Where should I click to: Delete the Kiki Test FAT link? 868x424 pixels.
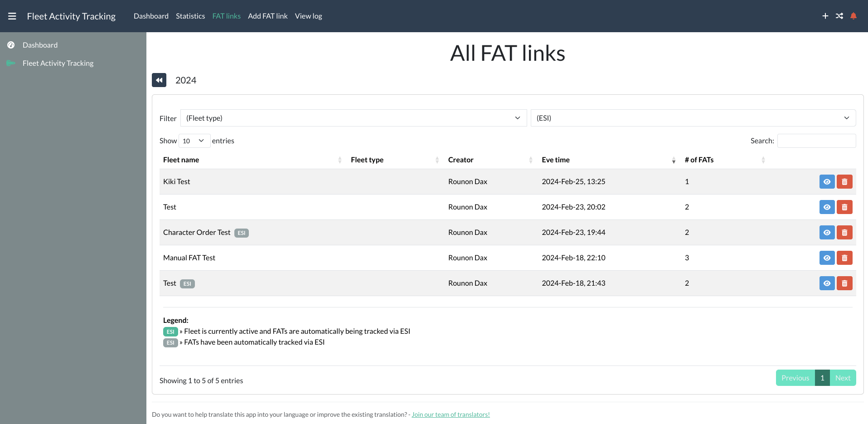pos(844,181)
